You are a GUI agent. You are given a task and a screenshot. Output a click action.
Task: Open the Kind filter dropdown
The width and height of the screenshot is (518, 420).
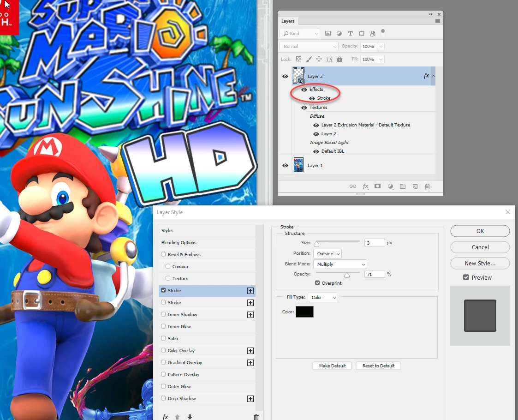tap(300, 33)
